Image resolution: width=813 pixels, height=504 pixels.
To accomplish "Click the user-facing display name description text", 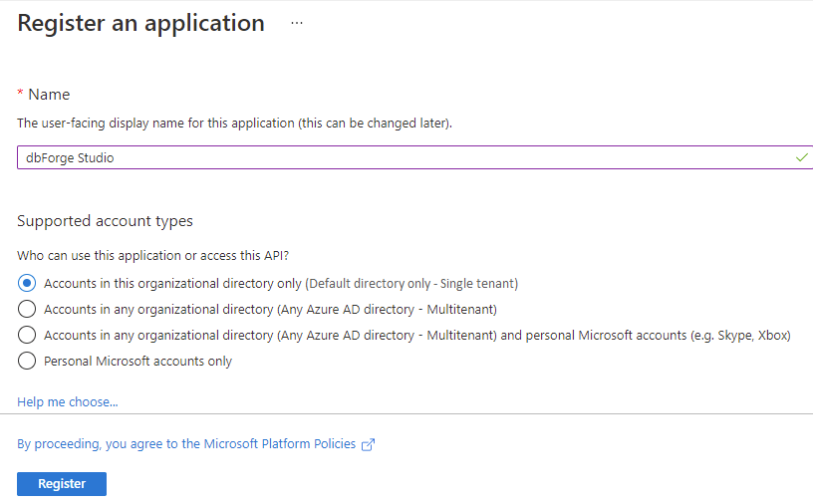I will (x=234, y=124).
